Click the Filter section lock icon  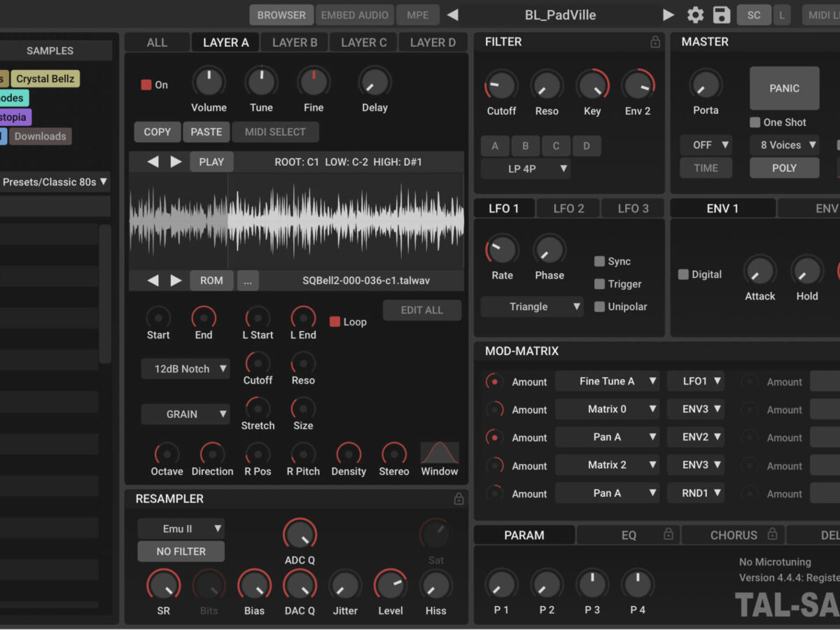pyautogui.click(x=655, y=42)
